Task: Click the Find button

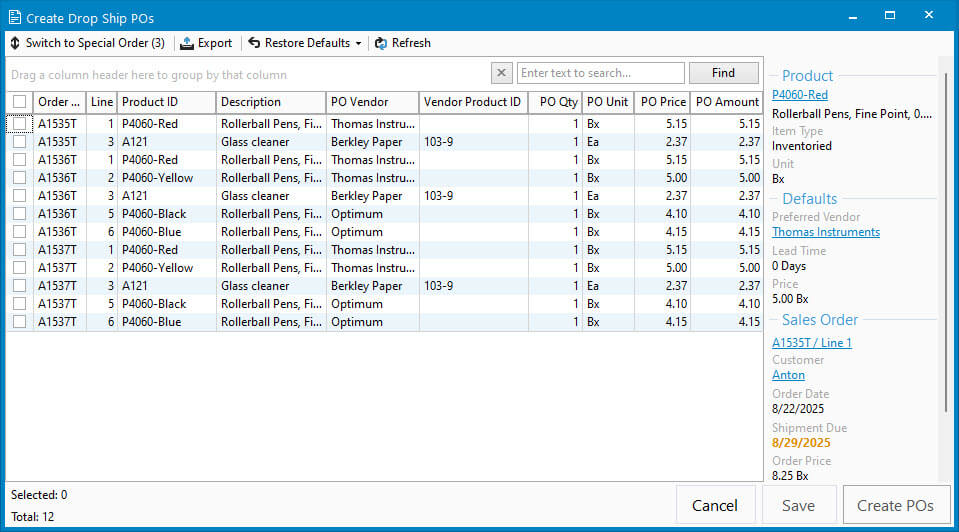Action: [724, 73]
